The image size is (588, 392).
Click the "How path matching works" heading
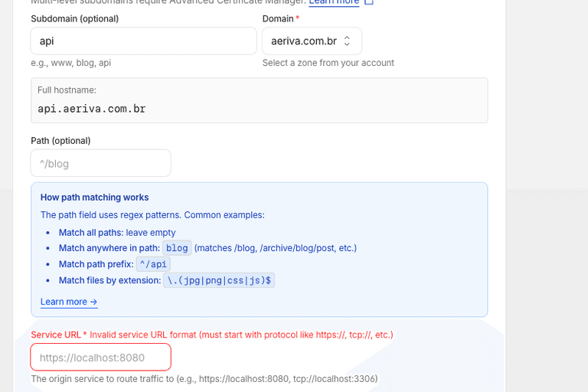click(x=94, y=198)
